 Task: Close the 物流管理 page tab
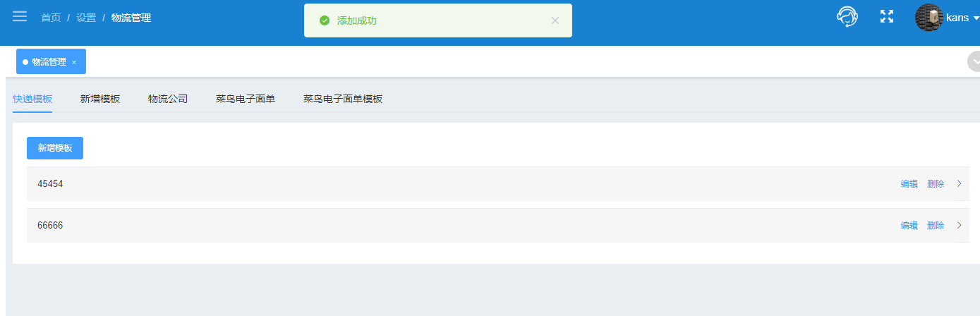[74, 62]
